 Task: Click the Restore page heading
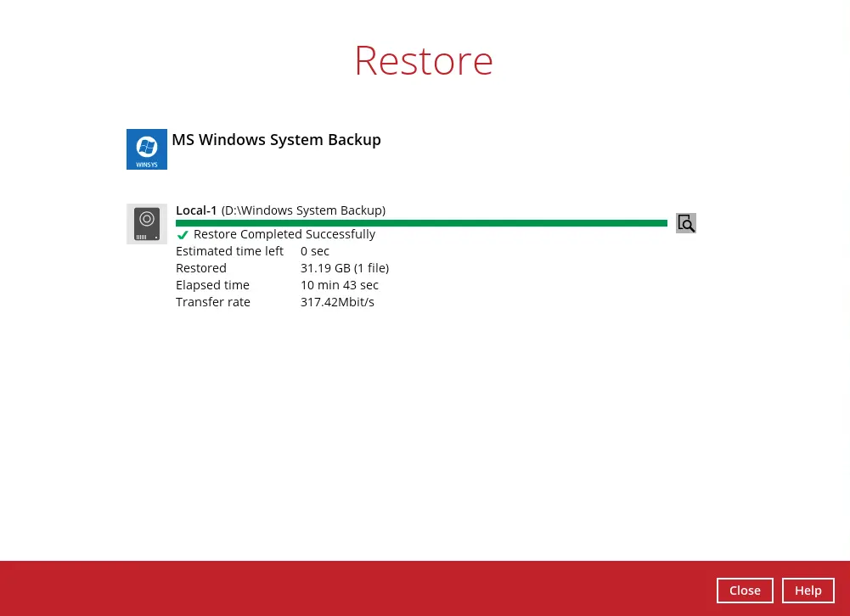coord(424,60)
